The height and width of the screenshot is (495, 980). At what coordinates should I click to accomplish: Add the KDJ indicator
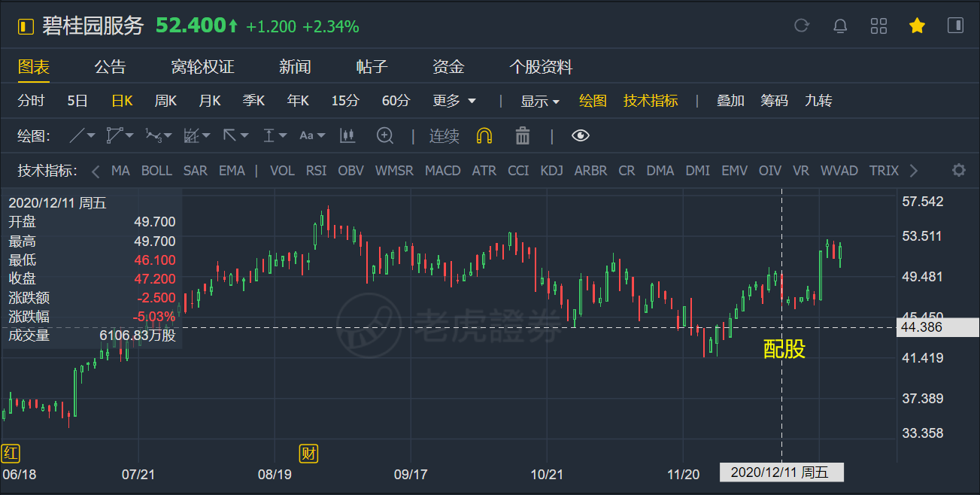(552, 171)
